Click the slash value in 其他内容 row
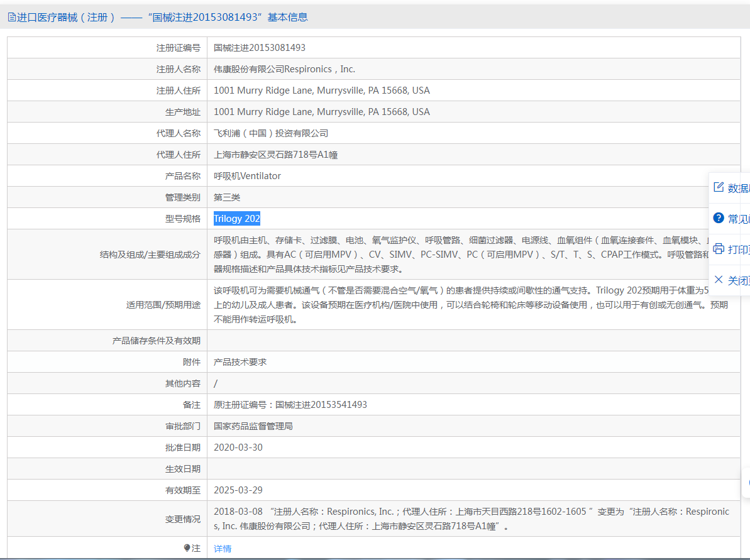Screen dimensions: 750x560 (216, 383)
